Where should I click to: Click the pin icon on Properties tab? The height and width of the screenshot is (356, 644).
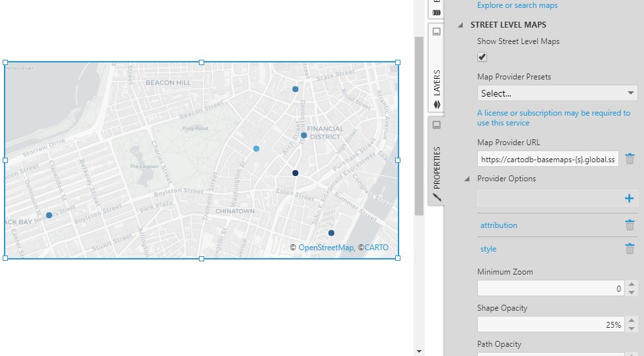click(x=436, y=125)
